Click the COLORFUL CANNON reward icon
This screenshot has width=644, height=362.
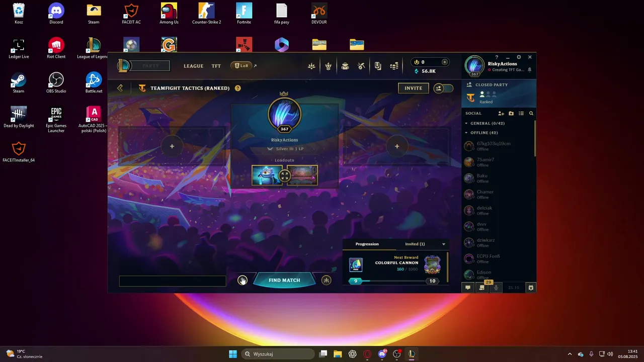click(x=432, y=264)
